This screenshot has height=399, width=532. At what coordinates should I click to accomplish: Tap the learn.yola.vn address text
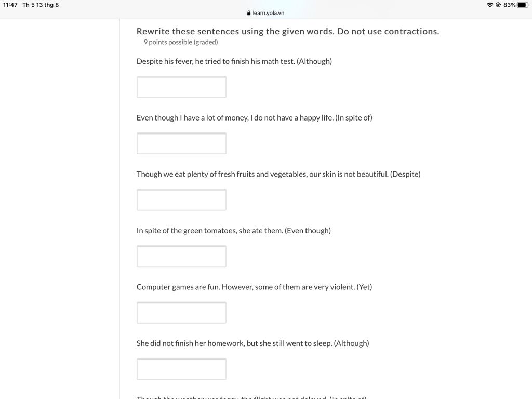tap(269, 13)
